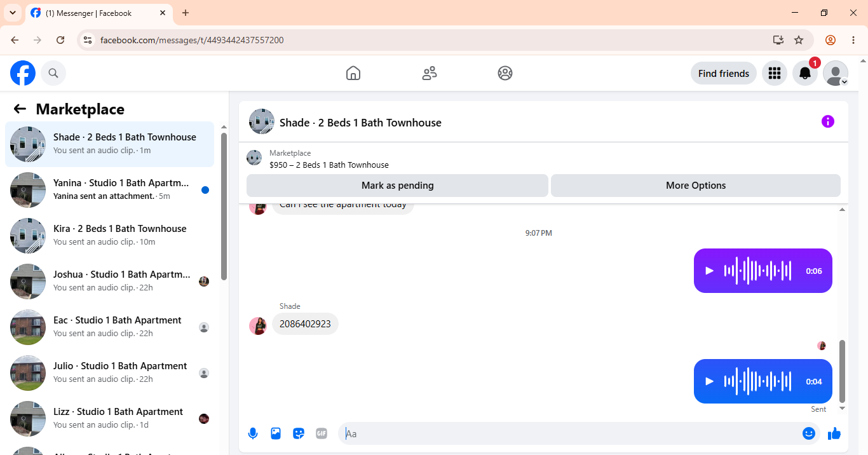This screenshot has height=455, width=868.
Task: Open Eac Studio 1 Bath Apartment conversation
Action: coord(110,327)
